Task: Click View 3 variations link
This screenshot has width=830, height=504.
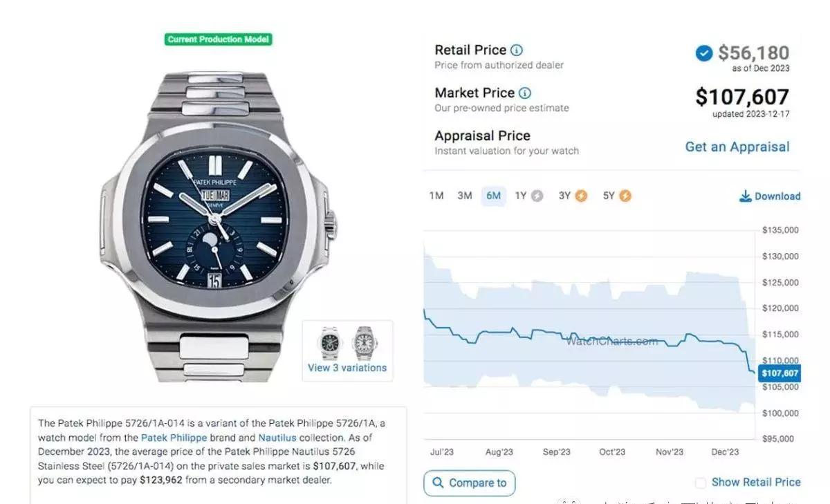Action: pyautogui.click(x=347, y=368)
